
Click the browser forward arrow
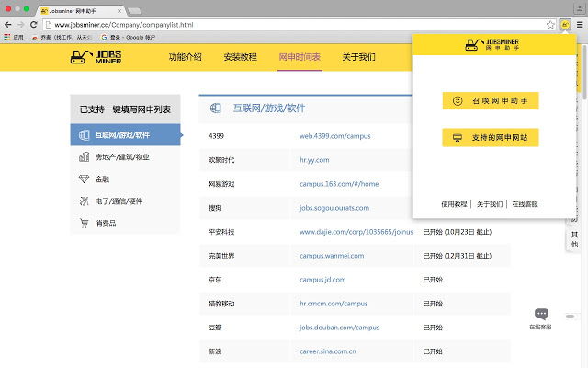(x=20, y=25)
